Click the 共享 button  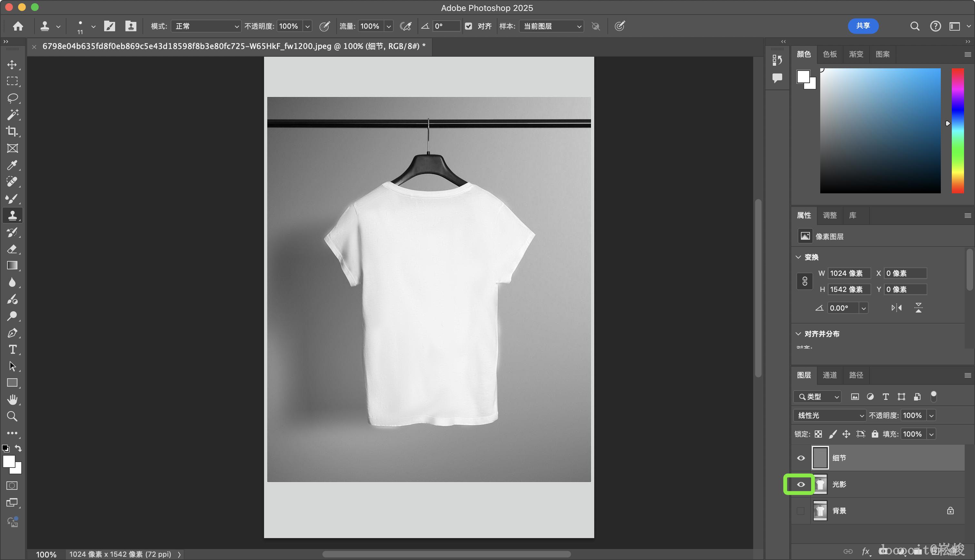pyautogui.click(x=863, y=26)
